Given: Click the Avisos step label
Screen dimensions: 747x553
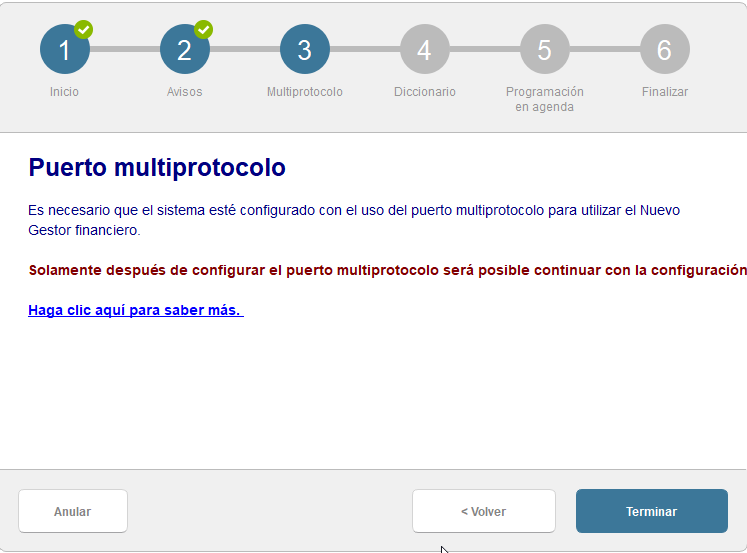Looking at the screenshot, I should coord(184,91).
